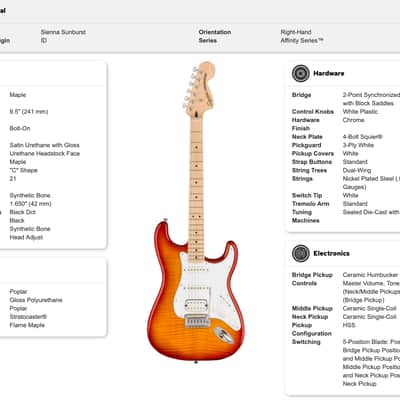Click the Middle Pickup label

point(312,308)
